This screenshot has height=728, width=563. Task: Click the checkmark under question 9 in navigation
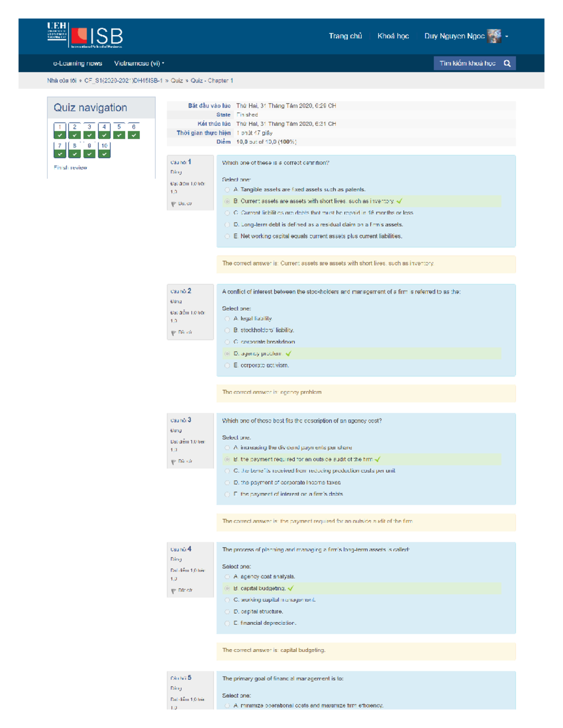coord(89,153)
